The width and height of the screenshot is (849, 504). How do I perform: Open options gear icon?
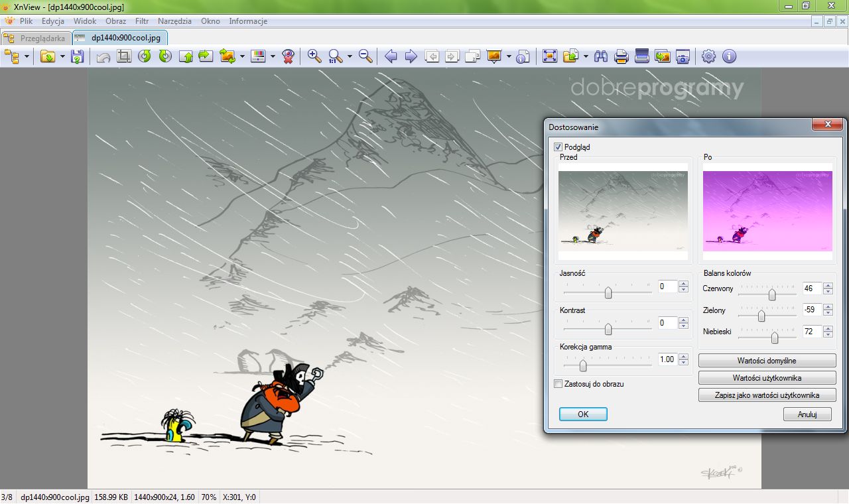pos(709,56)
